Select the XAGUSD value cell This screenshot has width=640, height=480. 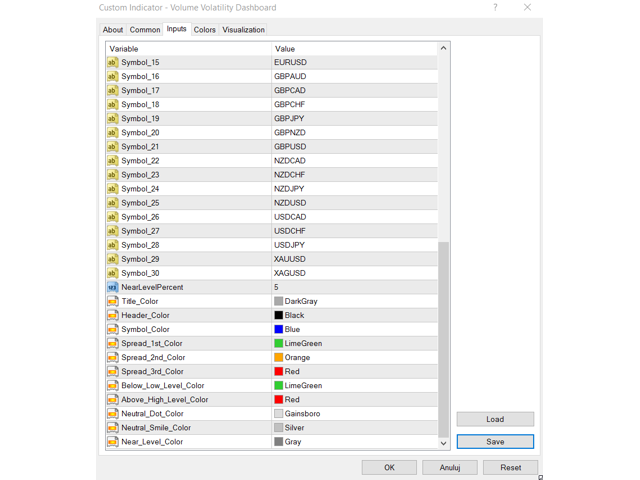pyautogui.click(x=354, y=273)
